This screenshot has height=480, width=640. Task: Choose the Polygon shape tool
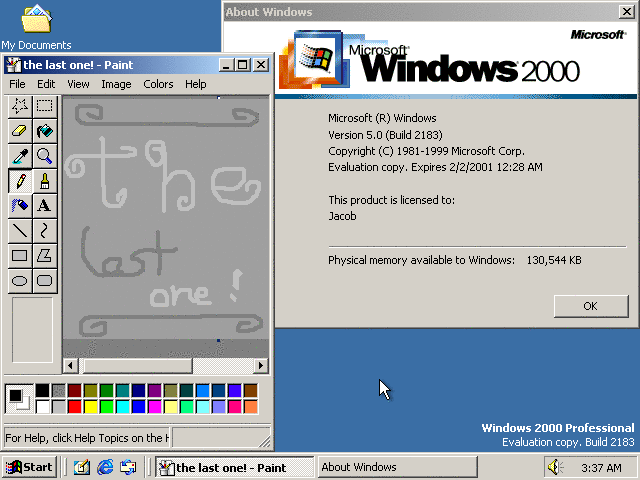[44, 256]
